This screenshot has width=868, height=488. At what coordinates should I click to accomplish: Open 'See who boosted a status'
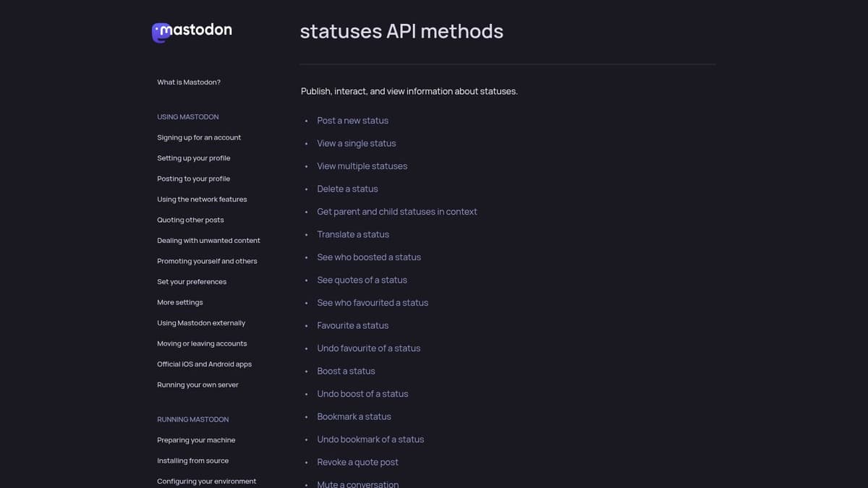(369, 257)
